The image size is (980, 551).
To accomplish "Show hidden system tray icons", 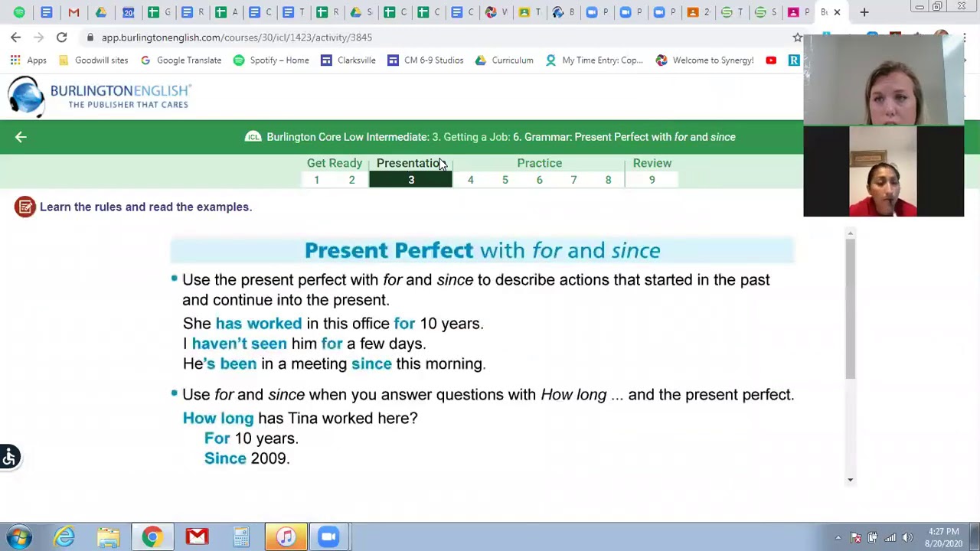I will click(838, 537).
